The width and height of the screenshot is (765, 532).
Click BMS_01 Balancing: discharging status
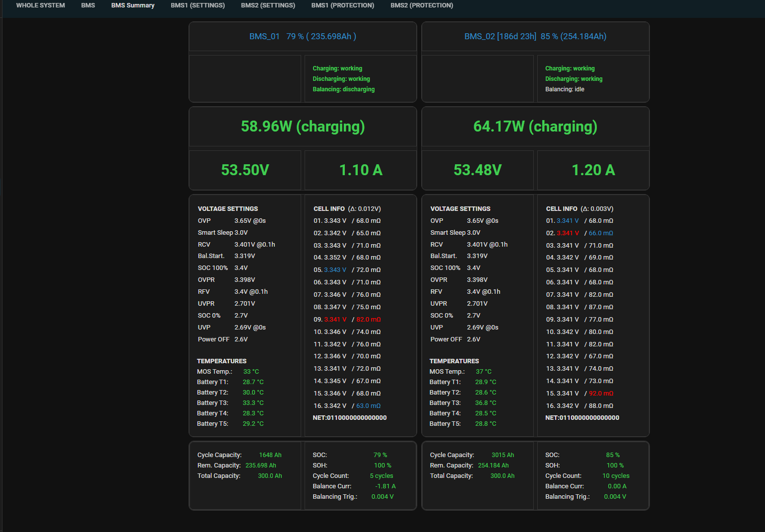click(x=344, y=89)
